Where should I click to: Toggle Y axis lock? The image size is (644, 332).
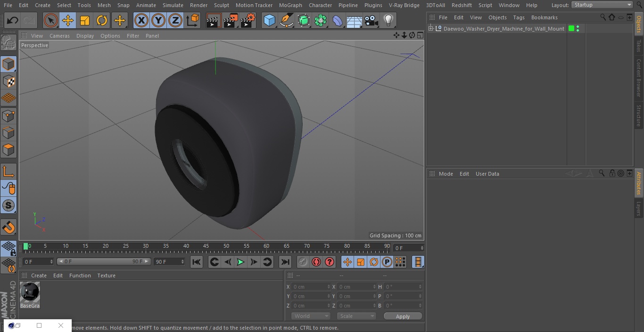click(158, 20)
